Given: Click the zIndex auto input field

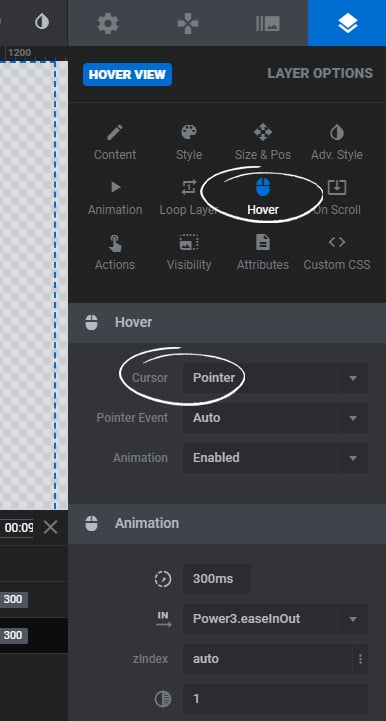Looking at the screenshot, I should 268,659.
